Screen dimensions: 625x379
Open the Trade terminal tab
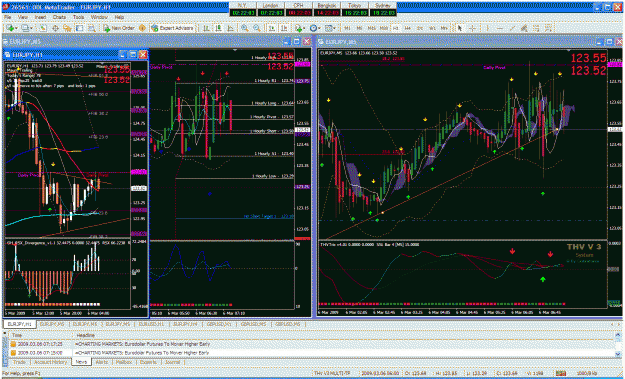[x=19, y=362]
